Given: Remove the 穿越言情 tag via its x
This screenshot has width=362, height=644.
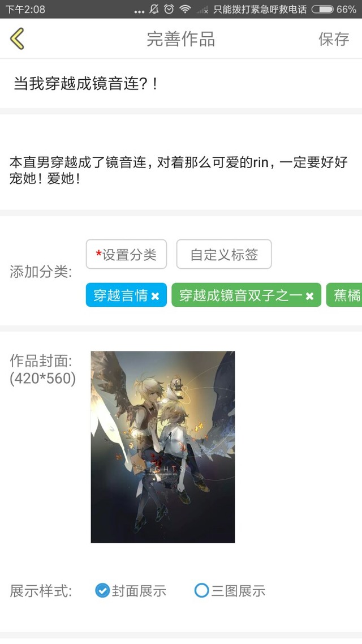Looking at the screenshot, I should click(x=155, y=296).
